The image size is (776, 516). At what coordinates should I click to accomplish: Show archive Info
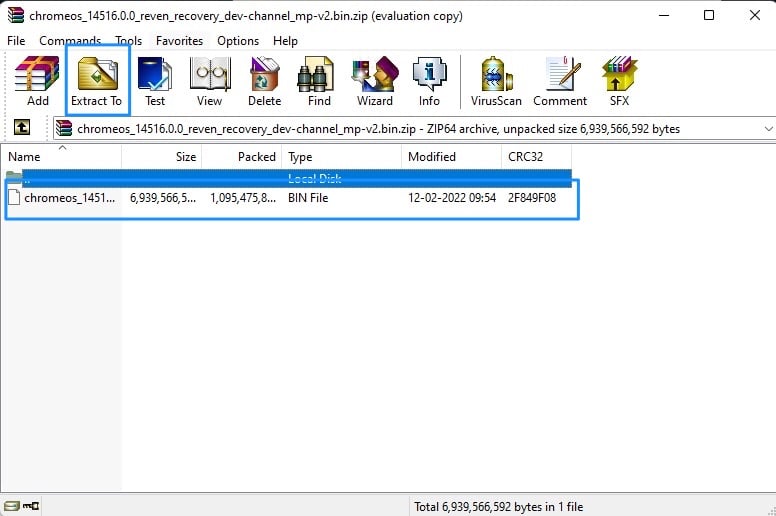coord(429,82)
